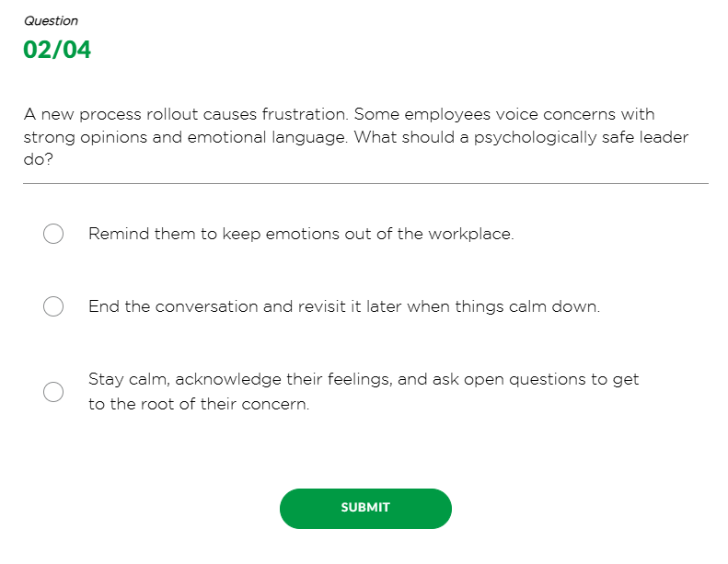Click the word "do?" ending the question

[x=39, y=159]
